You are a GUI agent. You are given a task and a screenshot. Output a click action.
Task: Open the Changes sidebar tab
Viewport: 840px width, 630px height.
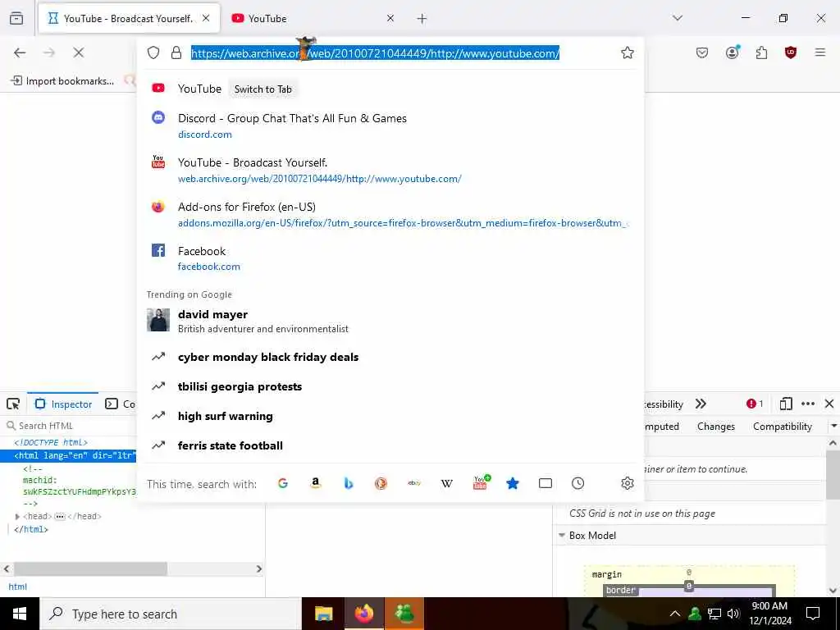tap(715, 427)
